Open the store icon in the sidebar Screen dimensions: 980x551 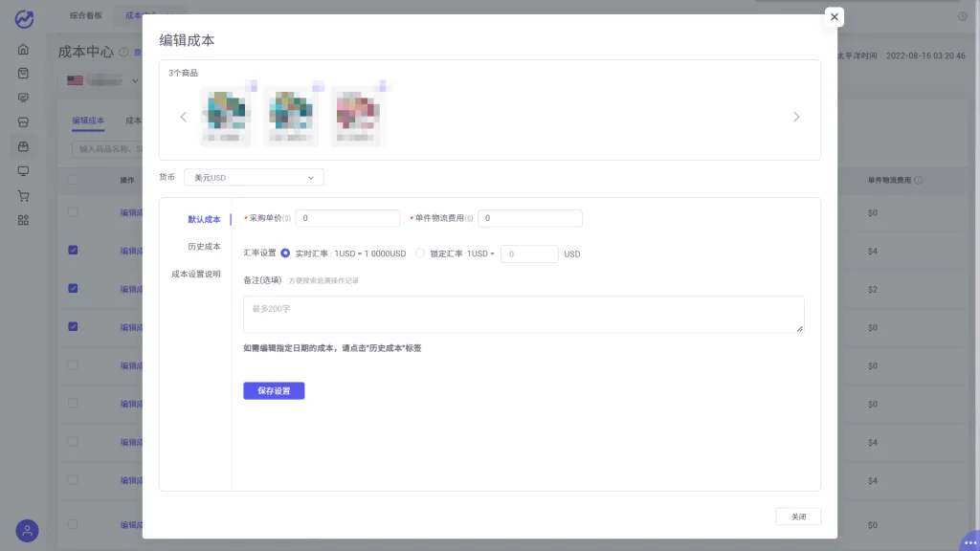(23, 121)
